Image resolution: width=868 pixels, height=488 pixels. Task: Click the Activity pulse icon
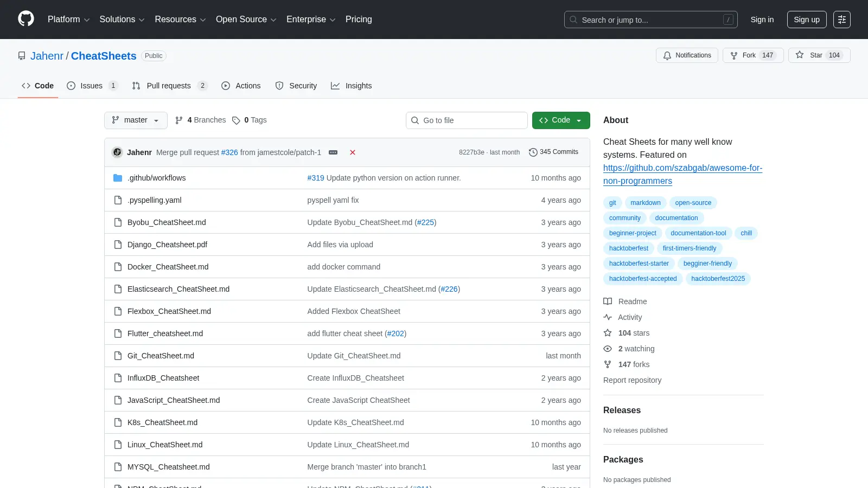608,317
